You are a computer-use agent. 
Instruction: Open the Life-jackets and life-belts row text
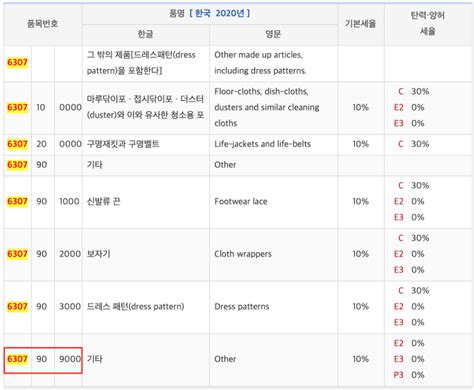point(263,144)
